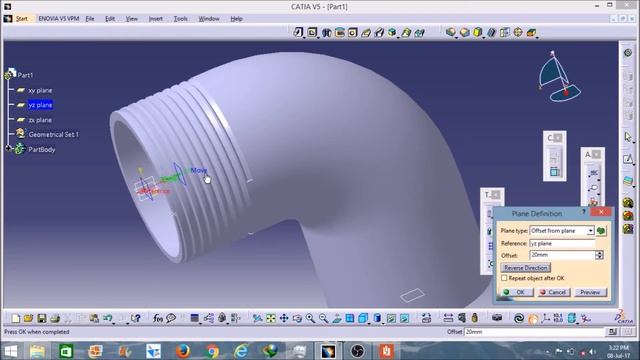Open the File menu
The image size is (640, 360).
point(90,19)
